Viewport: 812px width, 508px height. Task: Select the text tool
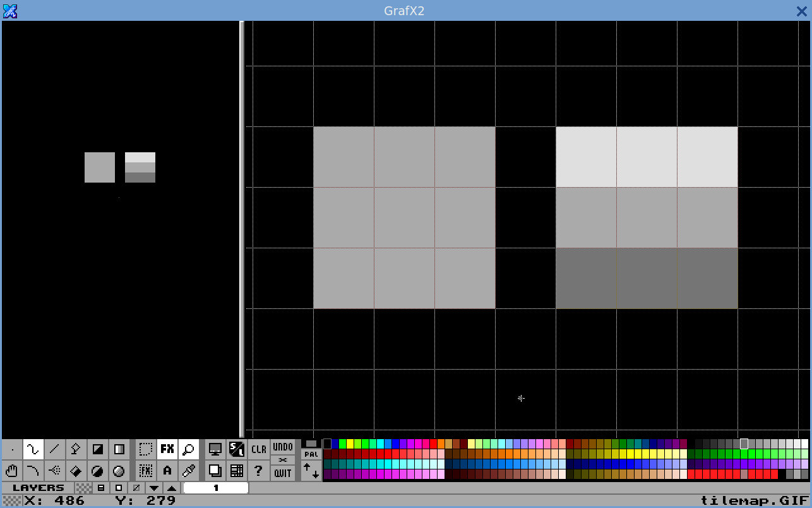[167, 471]
